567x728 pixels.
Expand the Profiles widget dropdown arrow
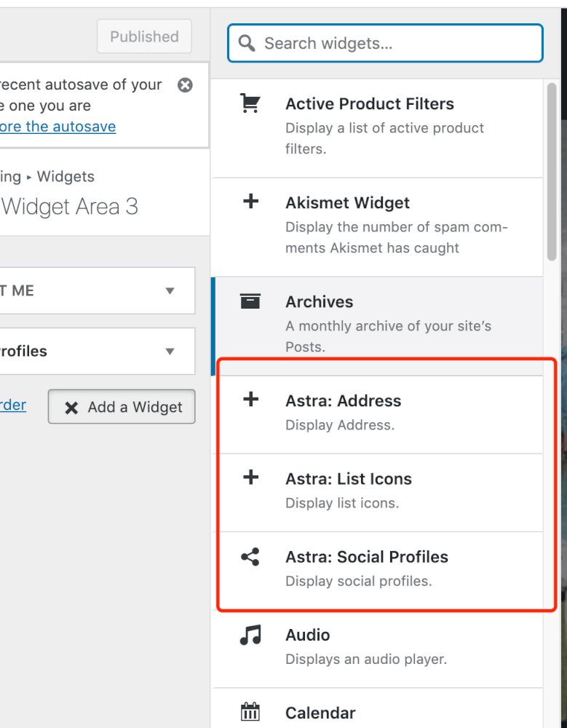(x=170, y=352)
